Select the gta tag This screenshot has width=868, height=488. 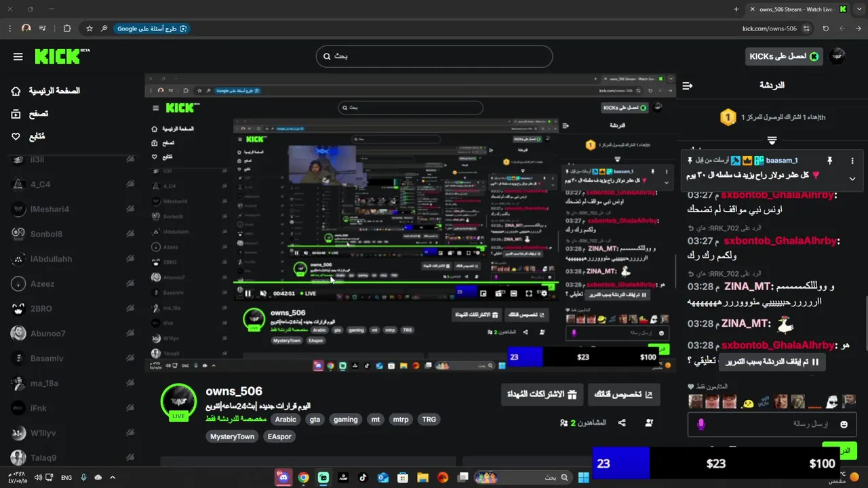click(x=315, y=420)
